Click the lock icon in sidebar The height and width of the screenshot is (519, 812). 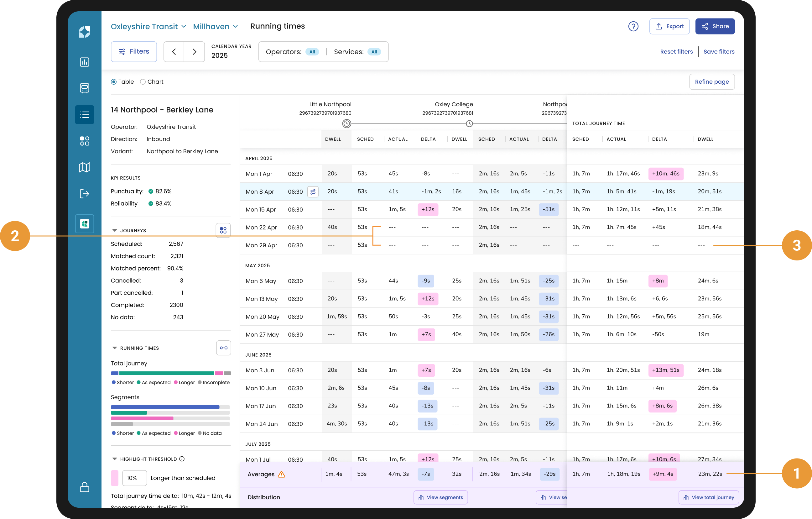[x=84, y=487]
